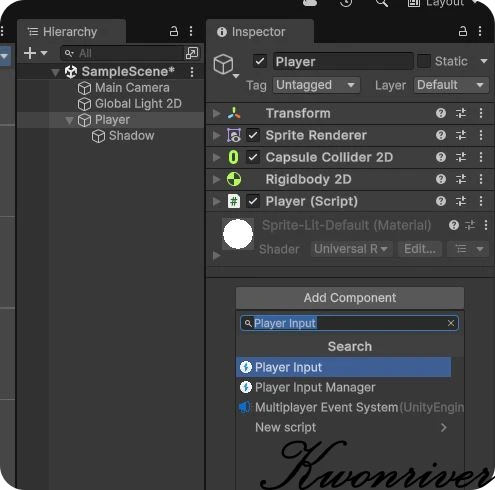Disable the Capsule Collider 2D checkbox
The image size is (495, 490).
(x=253, y=157)
